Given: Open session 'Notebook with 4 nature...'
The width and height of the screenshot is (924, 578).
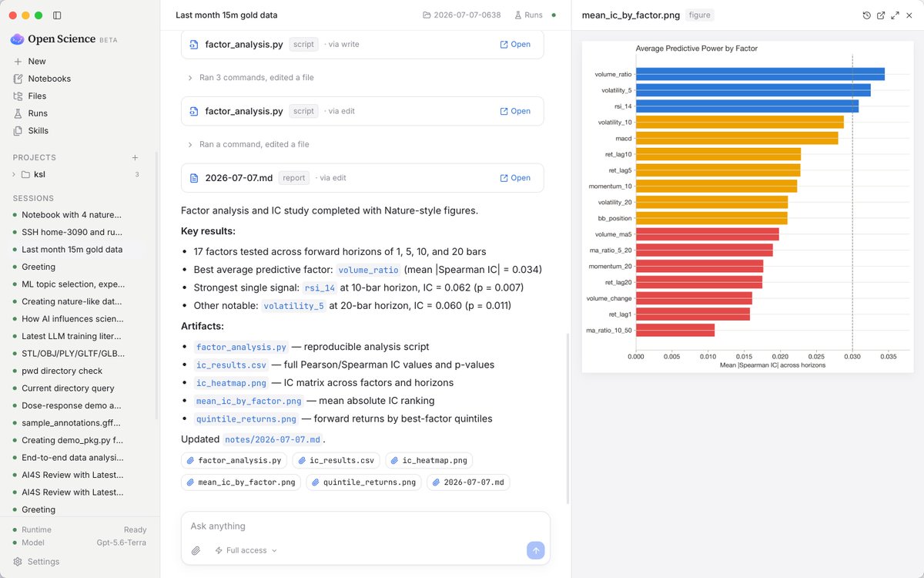Looking at the screenshot, I should 72,215.
